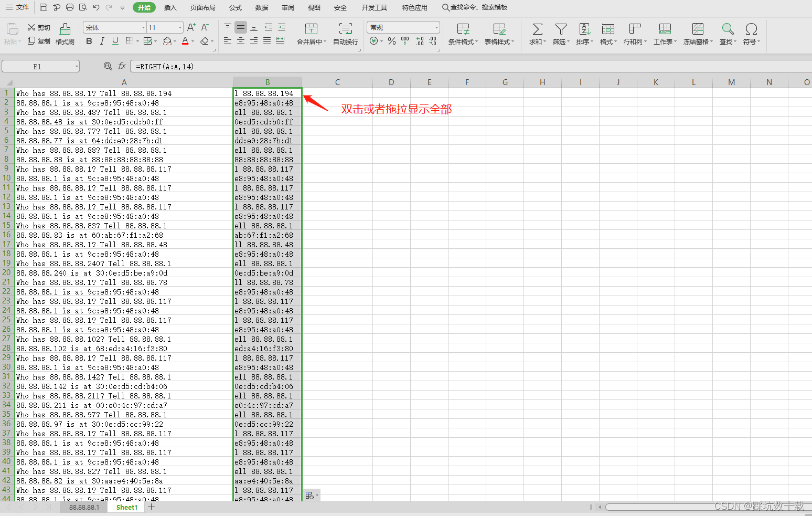812x516 pixels.
Task: Click the increase indent icon
Action: 282,27
